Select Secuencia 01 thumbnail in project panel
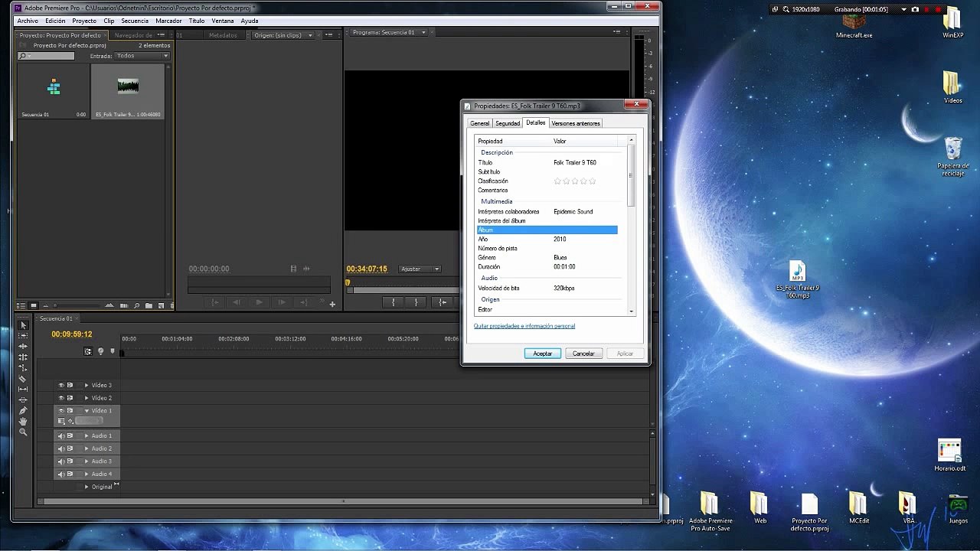The height and width of the screenshot is (551, 980). [54, 86]
